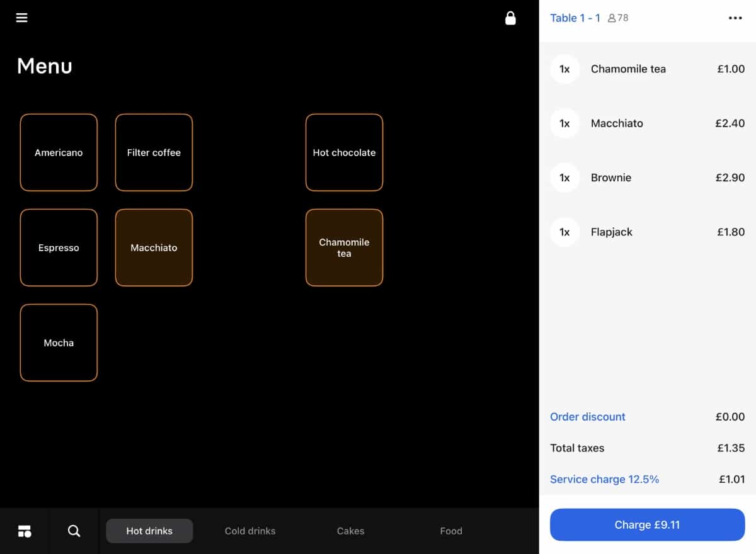Image resolution: width=756 pixels, height=554 pixels.
Task: Add an Espresso
Action: coord(59,247)
